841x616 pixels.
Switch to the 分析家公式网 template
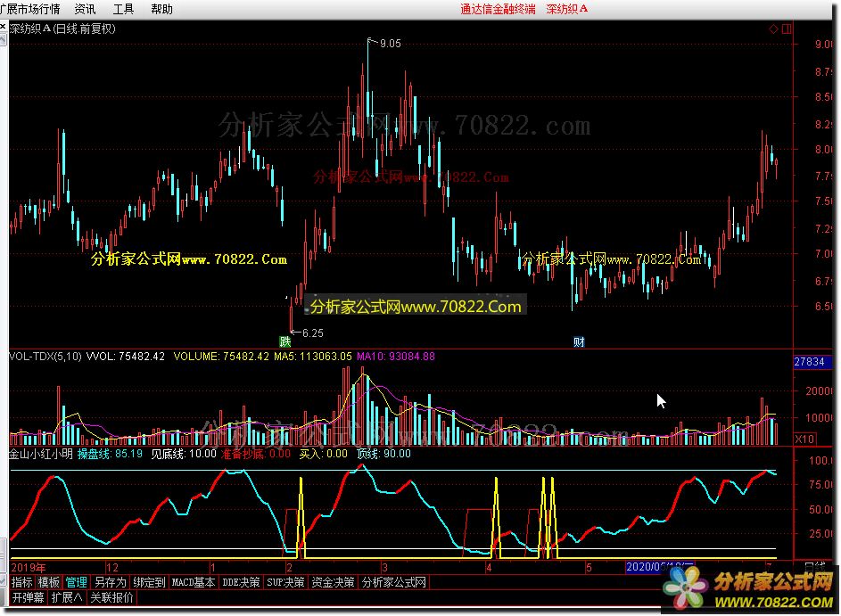coord(394,582)
